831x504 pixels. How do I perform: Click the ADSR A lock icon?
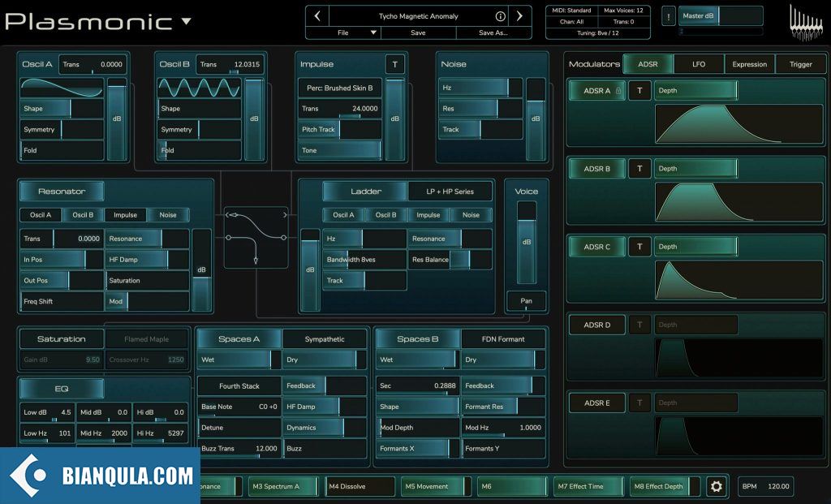(618, 91)
